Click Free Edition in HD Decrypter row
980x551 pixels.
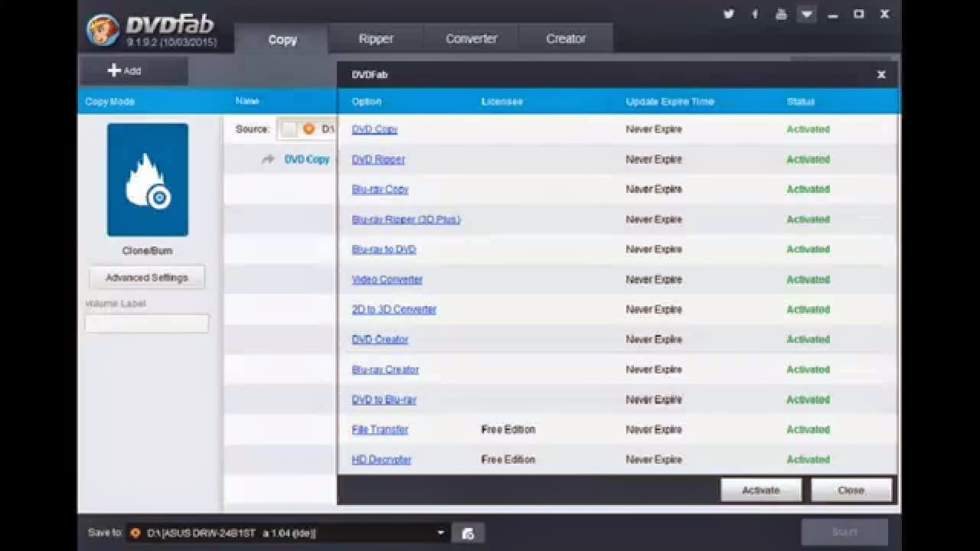click(508, 459)
